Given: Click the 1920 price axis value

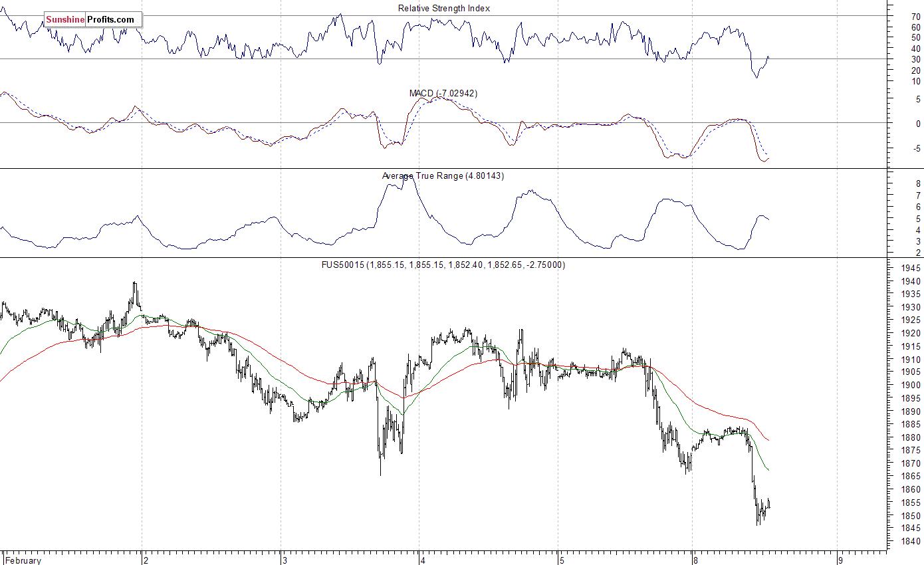Looking at the screenshot, I should pos(910,333).
